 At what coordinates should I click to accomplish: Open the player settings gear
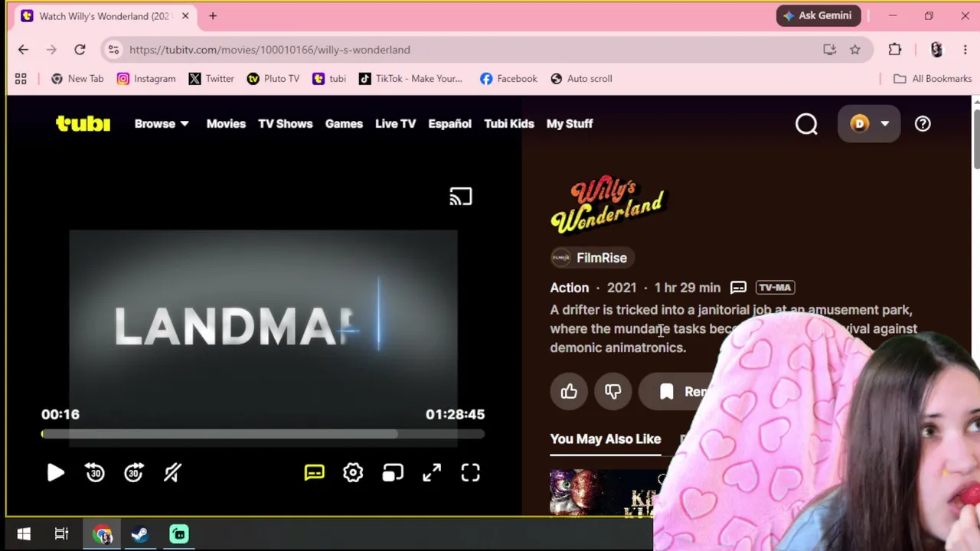click(353, 473)
